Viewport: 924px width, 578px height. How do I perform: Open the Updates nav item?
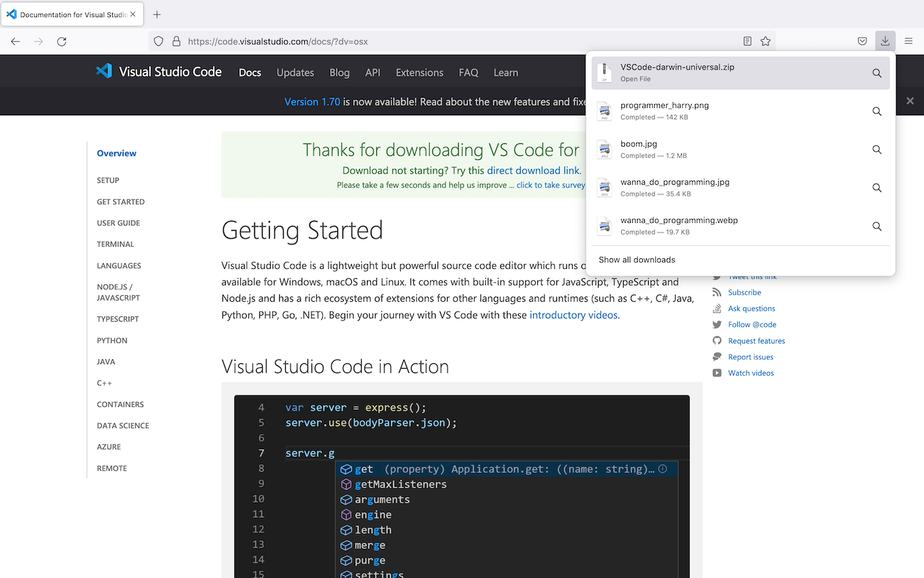click(295, 73)
